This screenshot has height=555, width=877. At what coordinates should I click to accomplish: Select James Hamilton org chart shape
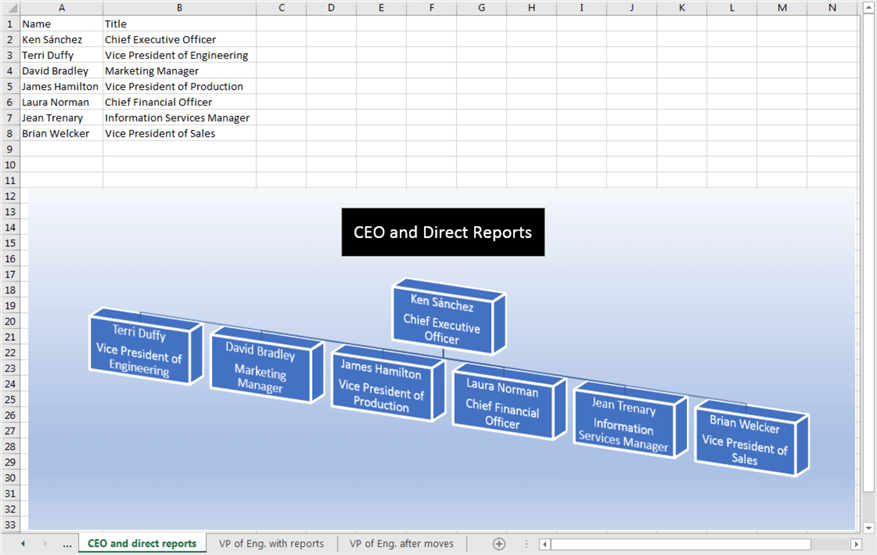[x=388, y=384]
